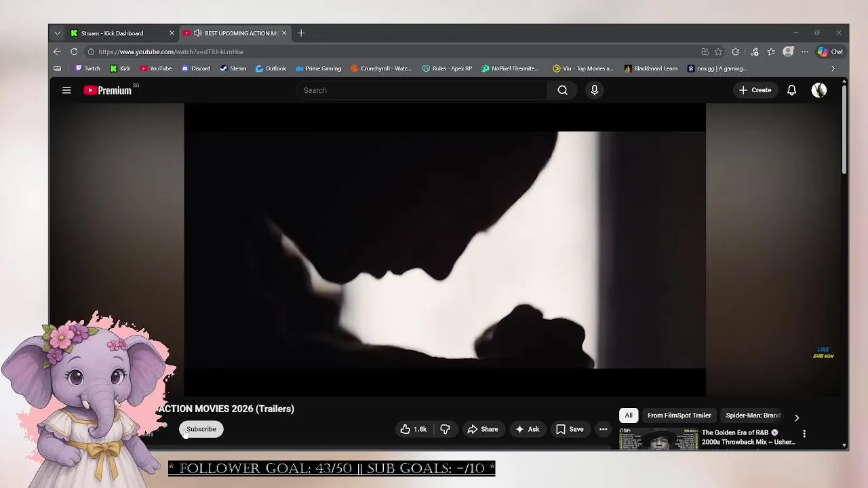The image size is (868, 488).
Task: Open the Rules - Apex RP bookmark
Action: tap(447, 68)
